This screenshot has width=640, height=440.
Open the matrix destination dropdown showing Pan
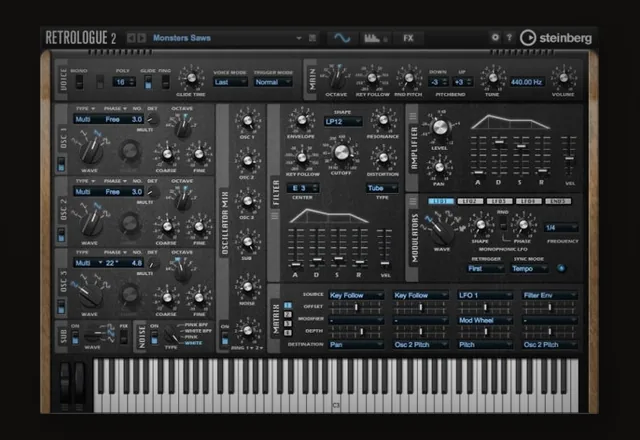click(356, 345)
